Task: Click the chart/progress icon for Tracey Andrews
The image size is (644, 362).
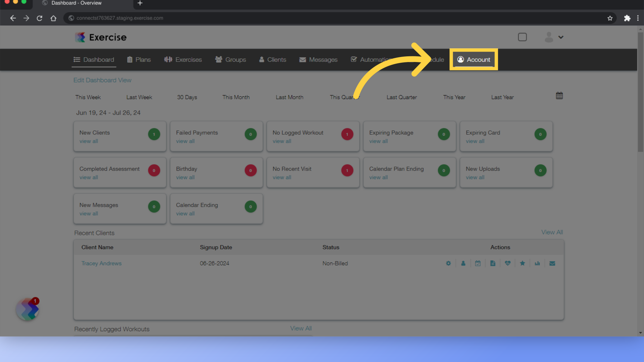Action: 537,263
